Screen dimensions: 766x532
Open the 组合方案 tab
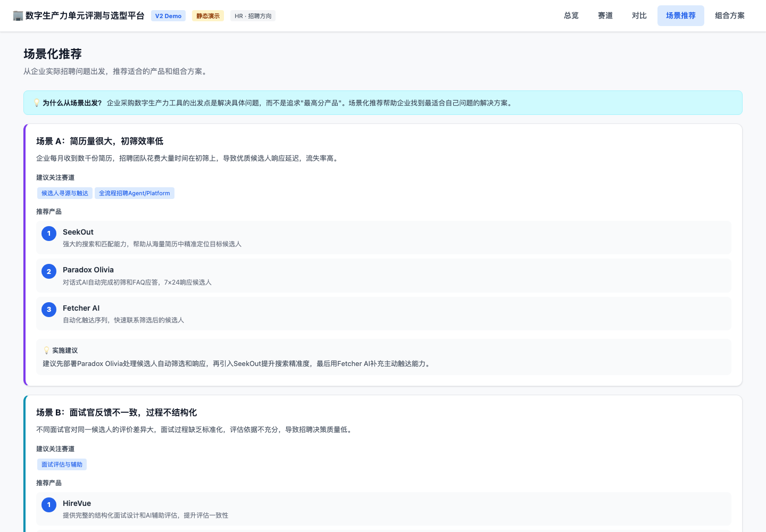click(730, 15)
